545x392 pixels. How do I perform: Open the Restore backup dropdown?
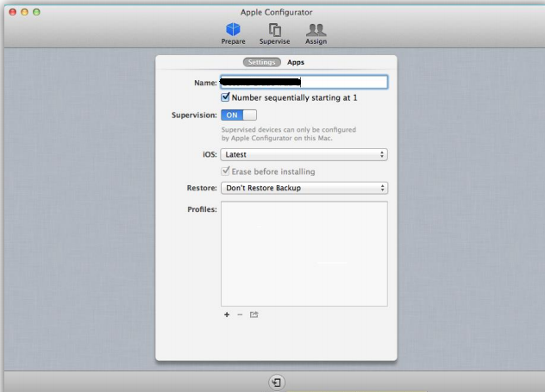coord(304,188)
